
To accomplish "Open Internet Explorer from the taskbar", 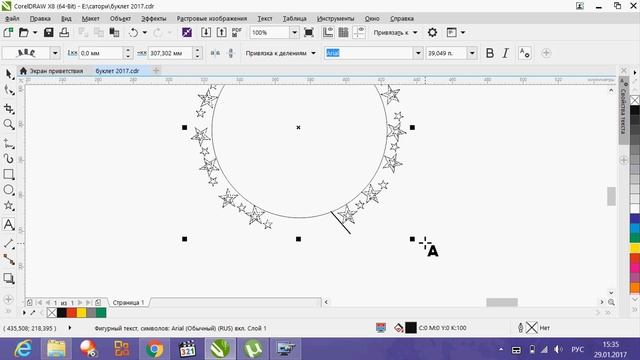I will coord(23,349).
